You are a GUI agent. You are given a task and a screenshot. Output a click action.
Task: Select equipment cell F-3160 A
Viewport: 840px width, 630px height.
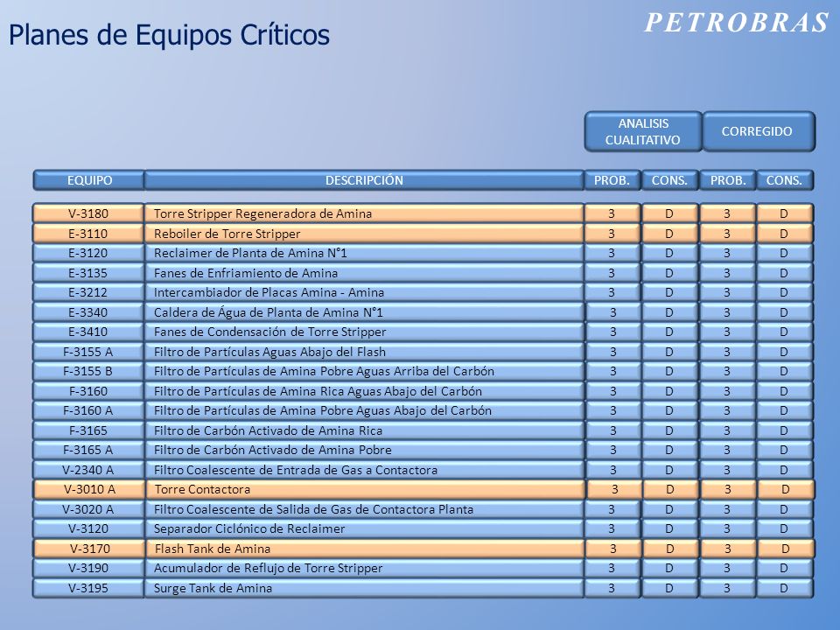[88, 410]
